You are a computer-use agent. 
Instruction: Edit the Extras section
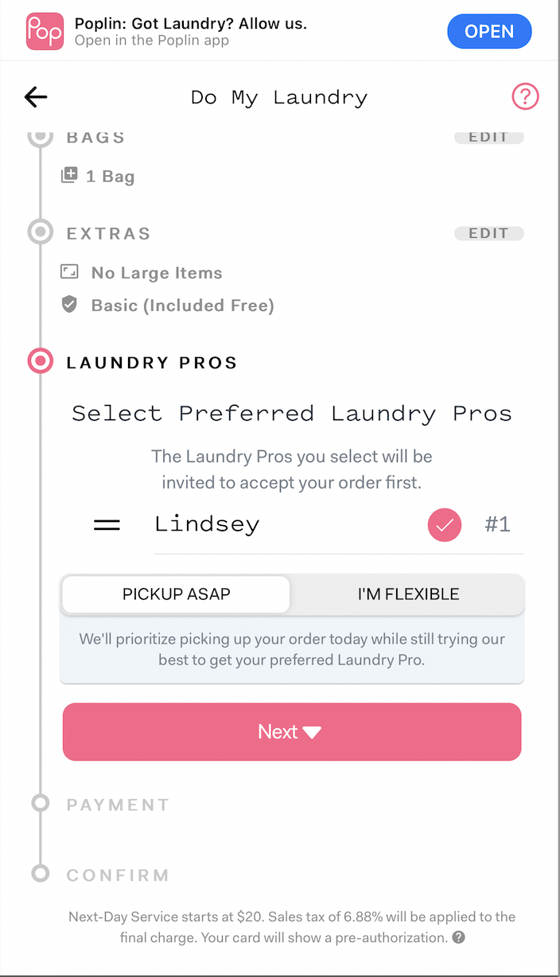click(488, 232)
